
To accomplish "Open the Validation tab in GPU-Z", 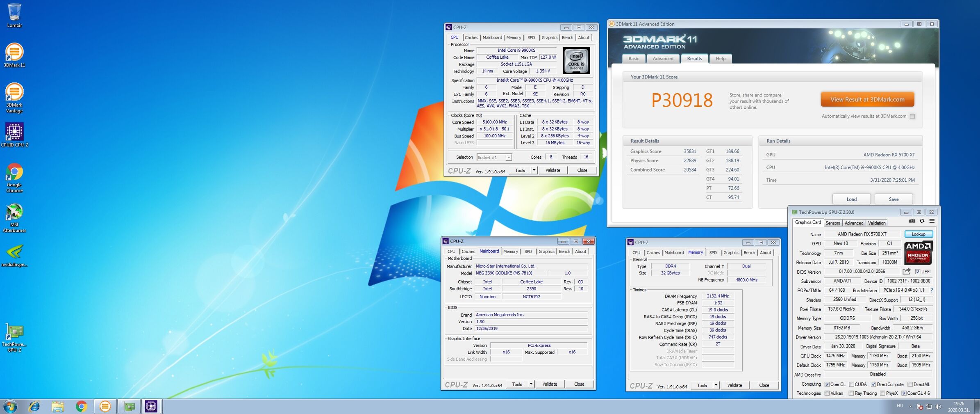I will (x=877, y=223).
